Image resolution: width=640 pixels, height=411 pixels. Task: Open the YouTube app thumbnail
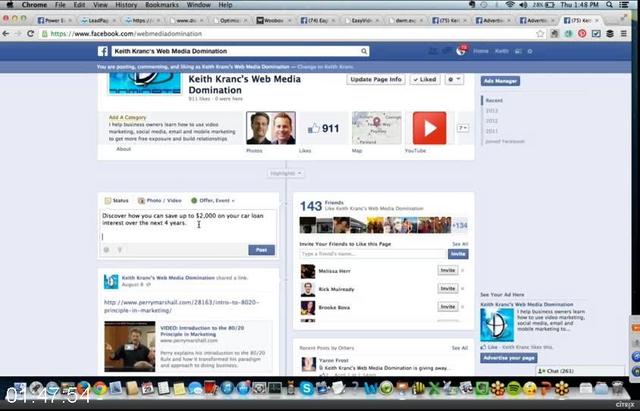[429, 128]
